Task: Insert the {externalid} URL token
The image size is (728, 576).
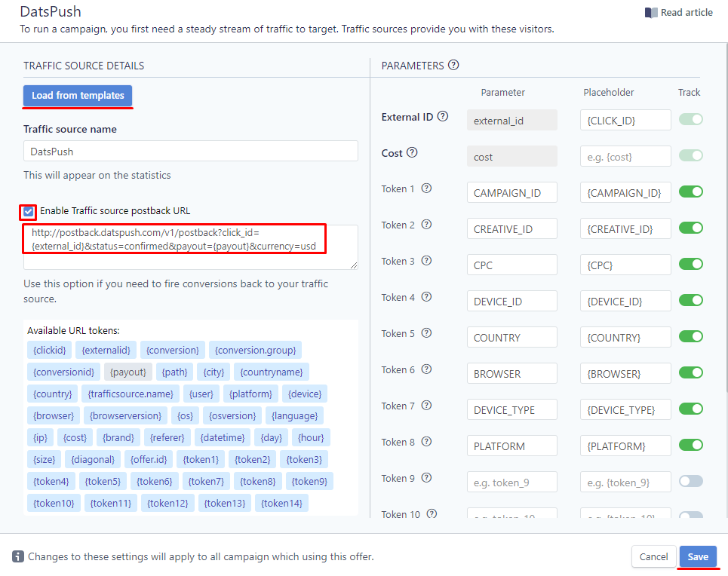Action: point(106,350)
